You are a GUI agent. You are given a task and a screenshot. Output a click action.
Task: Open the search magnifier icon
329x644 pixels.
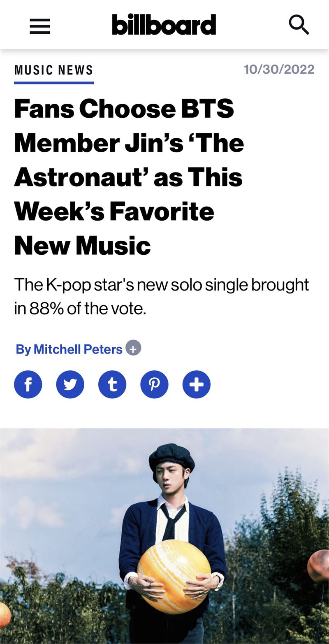click(299, 25)
